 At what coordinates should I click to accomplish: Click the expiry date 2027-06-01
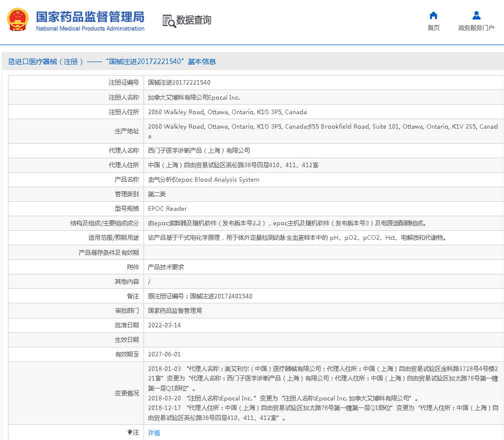[164, 354]
